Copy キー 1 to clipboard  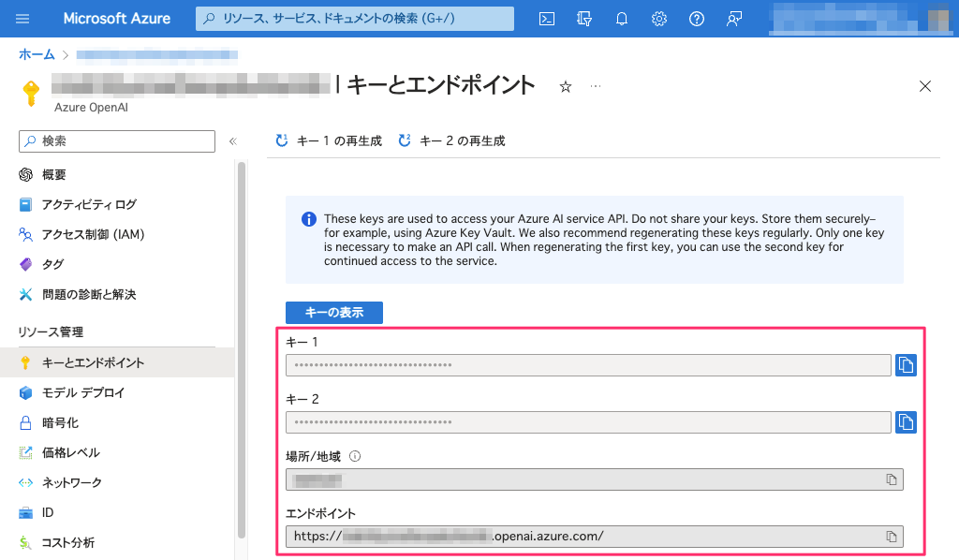(x=906, y=365)
